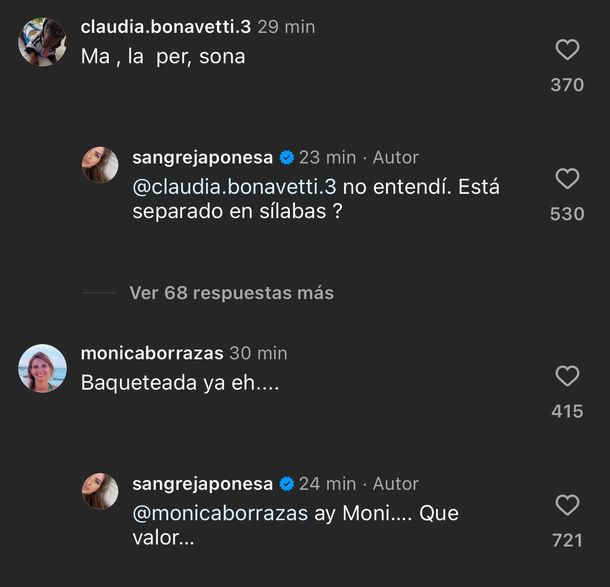Tap verified badge on second sangrejaponesa reply
Image resolution: width=610 pixels, height=587 pixels.
click(x=286, y=484)
